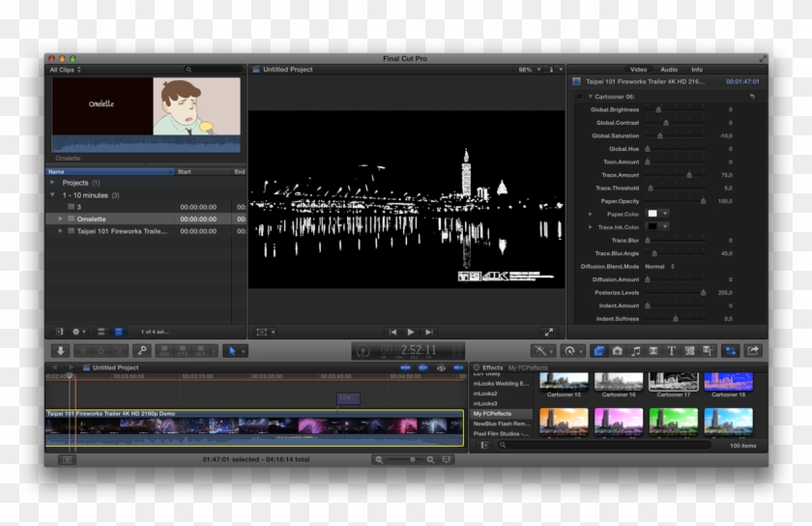Expand the Taipei 101 Fireworks clip row
This screenshot has height=526, width=812.
click(x=61, y=231)
